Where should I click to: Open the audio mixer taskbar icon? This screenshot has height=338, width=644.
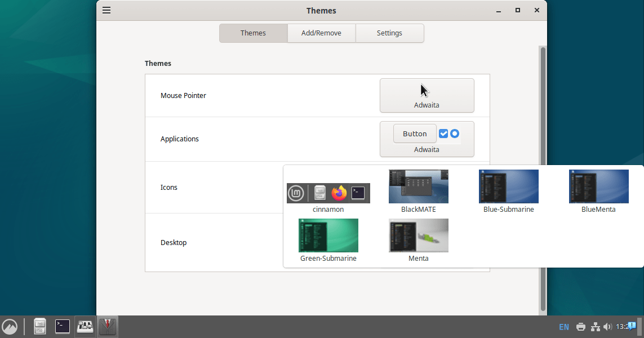[x=85, y=326]
